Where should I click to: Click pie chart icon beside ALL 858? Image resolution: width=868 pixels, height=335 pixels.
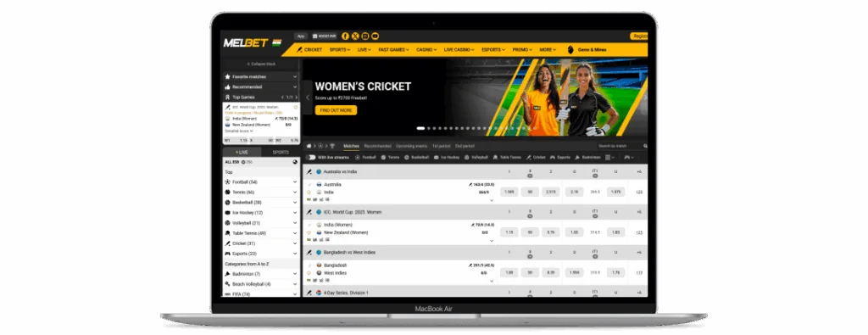pos(295,162)
